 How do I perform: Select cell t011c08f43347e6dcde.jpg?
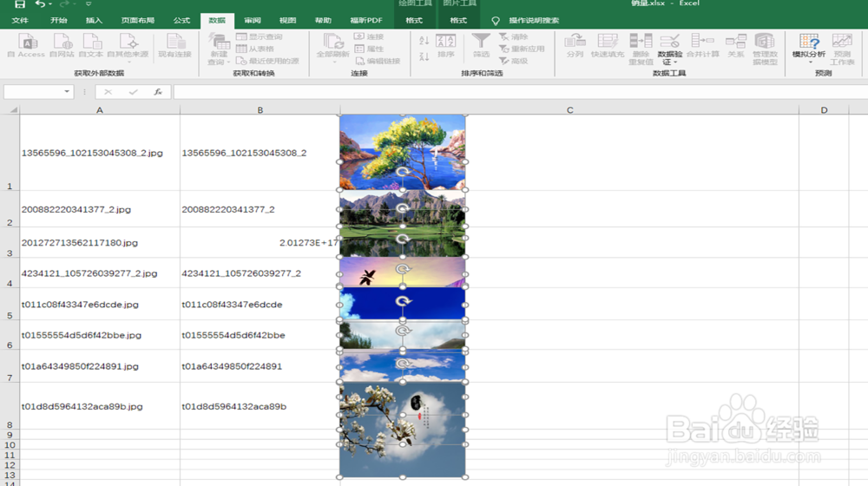click(x=100, y=305)
